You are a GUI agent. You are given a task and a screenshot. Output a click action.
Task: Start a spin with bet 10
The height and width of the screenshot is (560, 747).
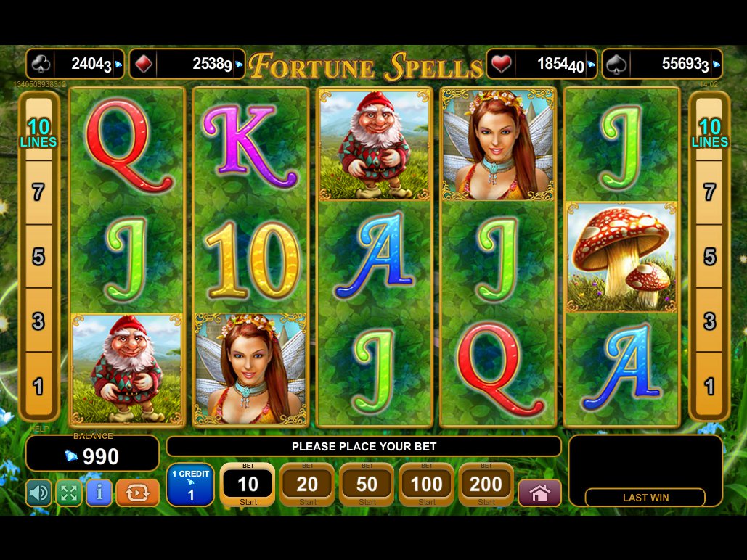coord(248,485)
